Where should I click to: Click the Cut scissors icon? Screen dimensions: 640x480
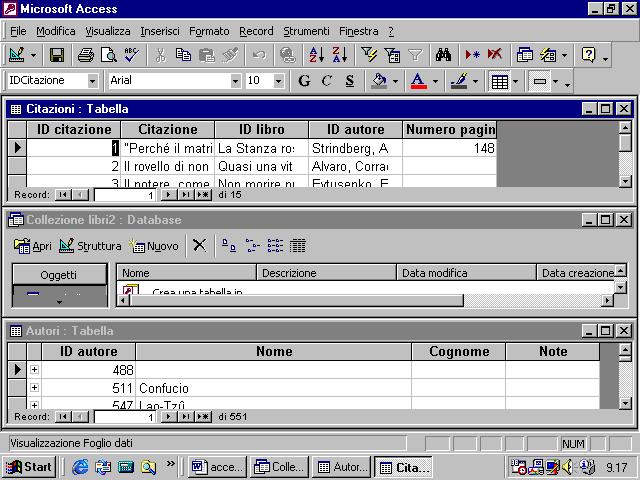click(161, 55)
